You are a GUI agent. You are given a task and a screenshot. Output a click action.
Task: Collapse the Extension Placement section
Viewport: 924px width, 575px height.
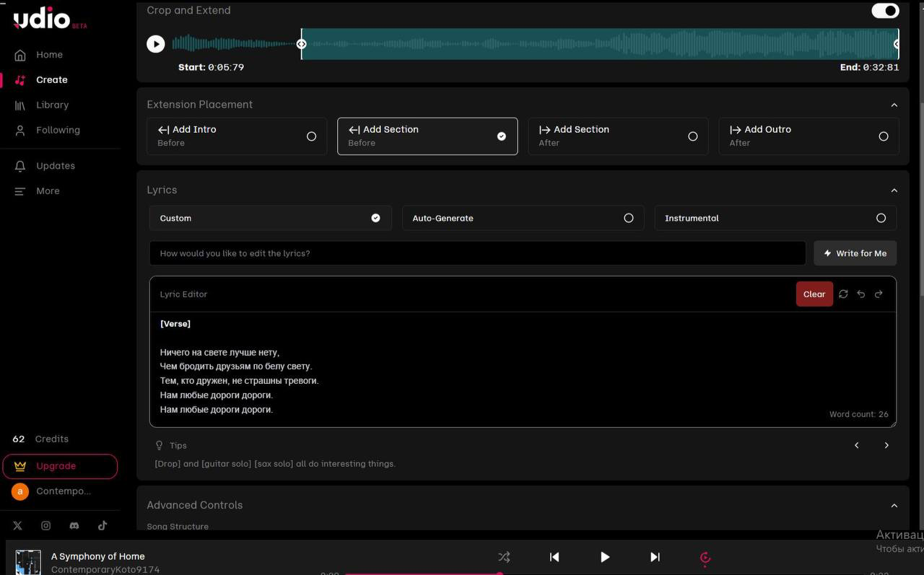894,105
